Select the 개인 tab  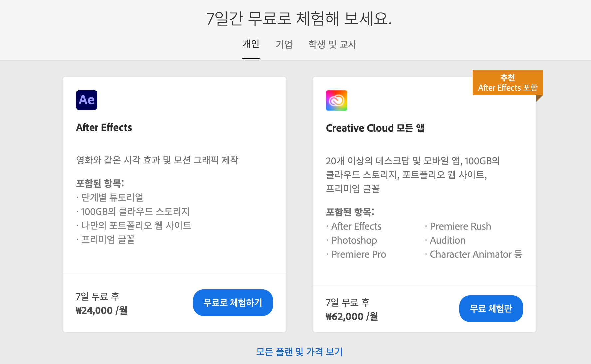(x=251, y=44)
